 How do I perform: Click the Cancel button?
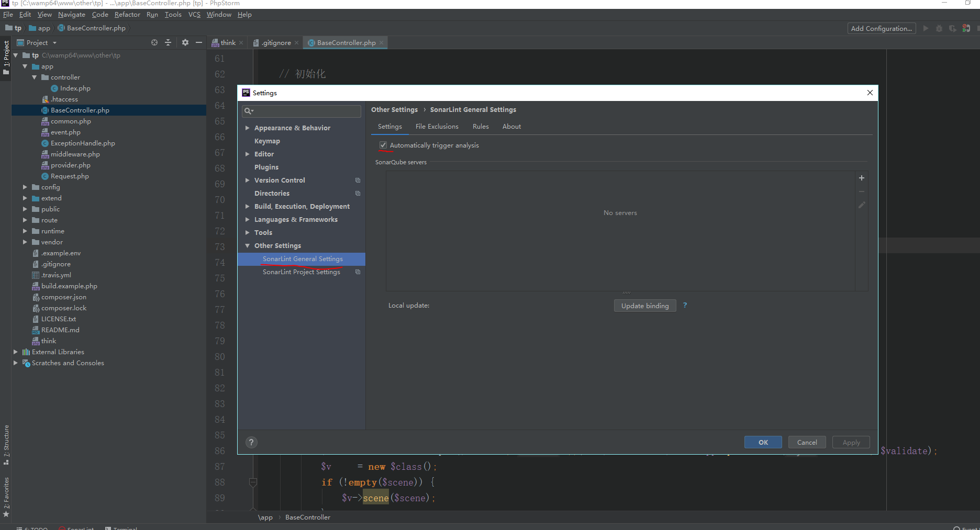807,442
